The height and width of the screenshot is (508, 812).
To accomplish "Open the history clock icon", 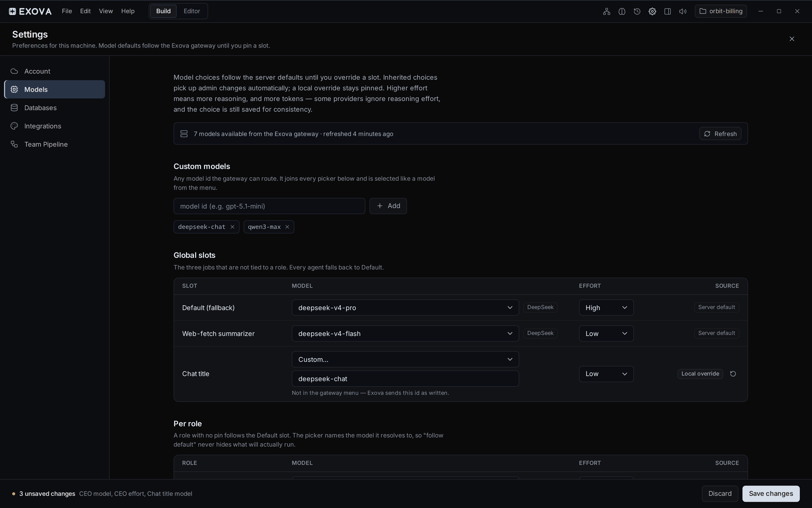I will click(637, 11).
